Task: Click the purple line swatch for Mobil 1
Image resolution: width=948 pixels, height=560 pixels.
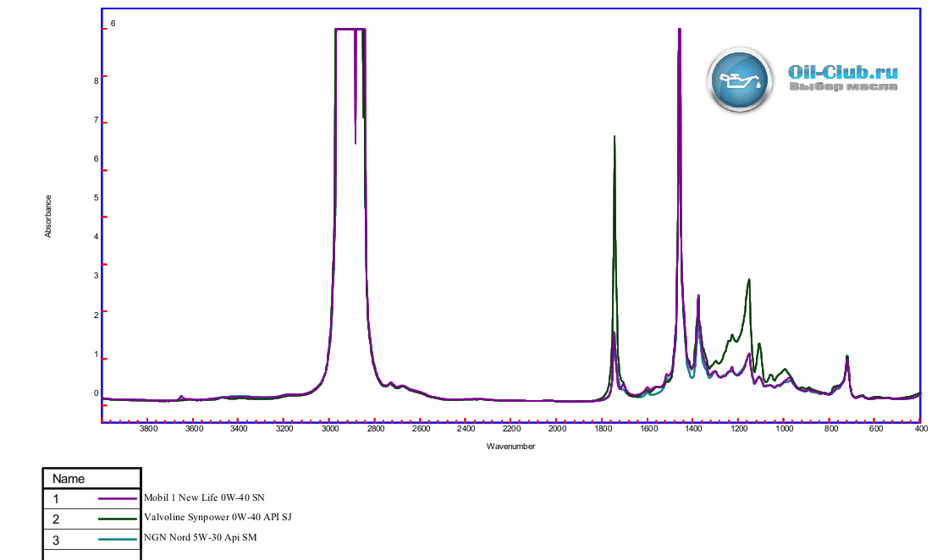Action: click(118, 498)
